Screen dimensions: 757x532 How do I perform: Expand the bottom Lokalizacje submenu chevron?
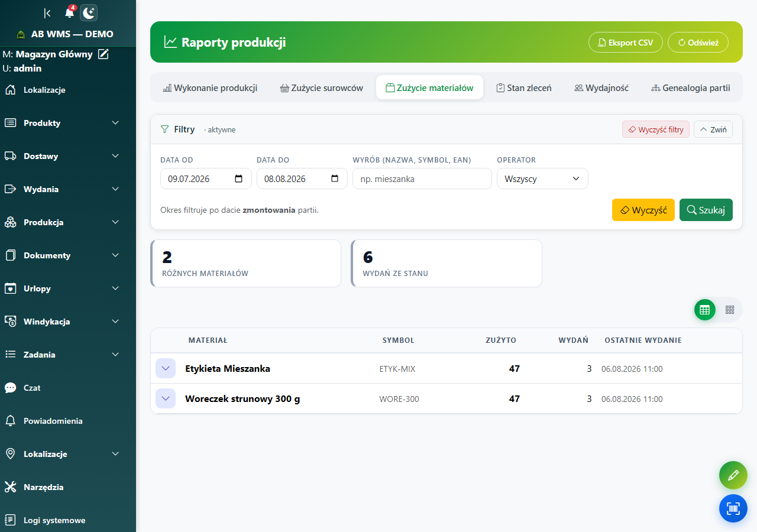click(x=115, y=454)
